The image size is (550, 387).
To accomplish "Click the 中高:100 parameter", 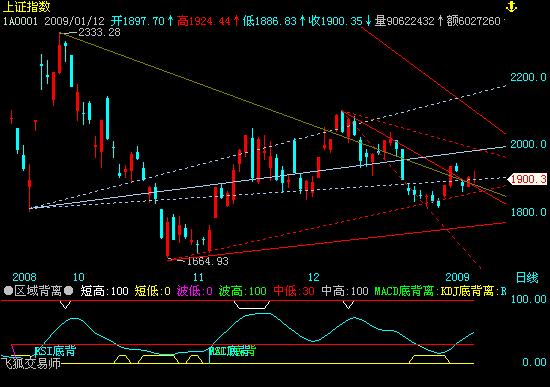I will click(x=345, y=291).
